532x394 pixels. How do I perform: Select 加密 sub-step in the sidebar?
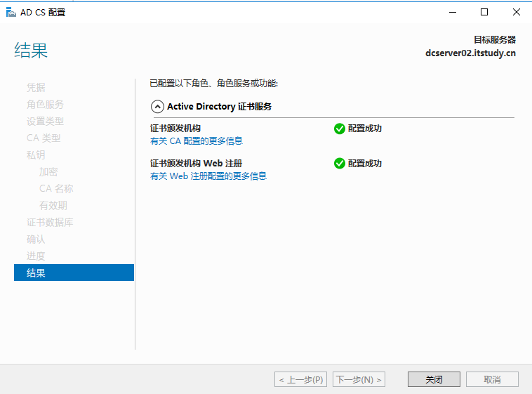pos(48,172)
